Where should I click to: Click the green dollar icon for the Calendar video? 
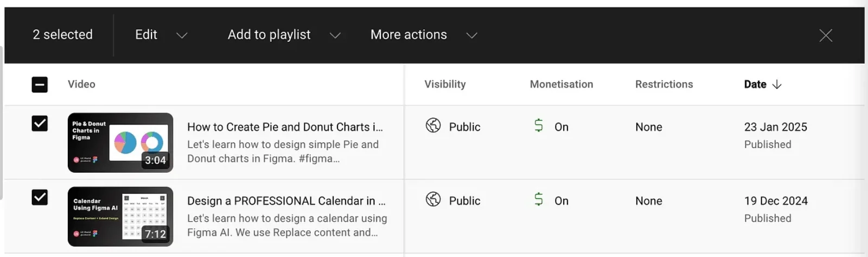pyautogui.click(x=538, y=199)
